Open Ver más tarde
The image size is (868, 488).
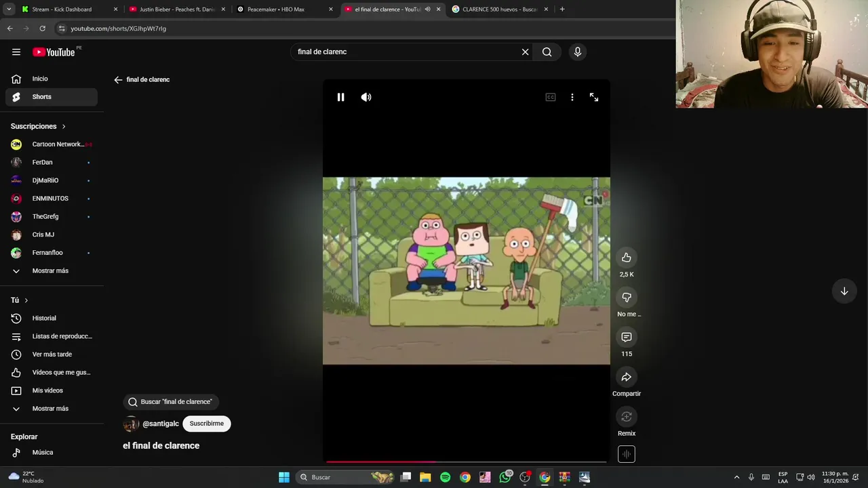coord(52,354)
